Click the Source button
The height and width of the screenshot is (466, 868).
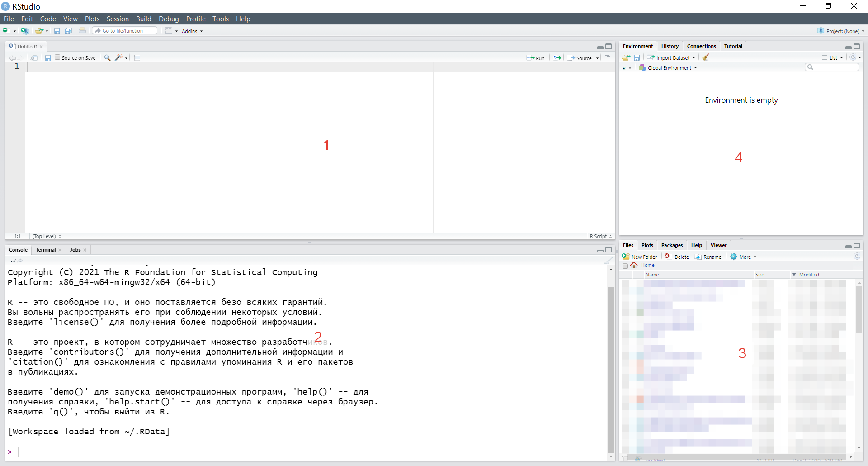(580, 58)
